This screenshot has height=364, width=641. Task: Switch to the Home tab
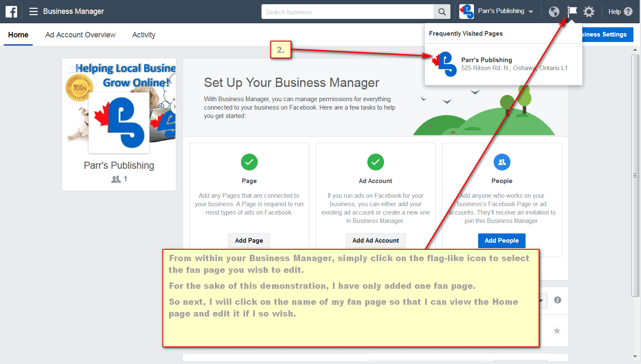18,35
